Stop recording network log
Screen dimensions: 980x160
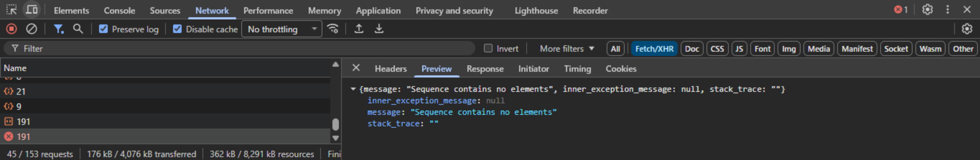point(11,29)
